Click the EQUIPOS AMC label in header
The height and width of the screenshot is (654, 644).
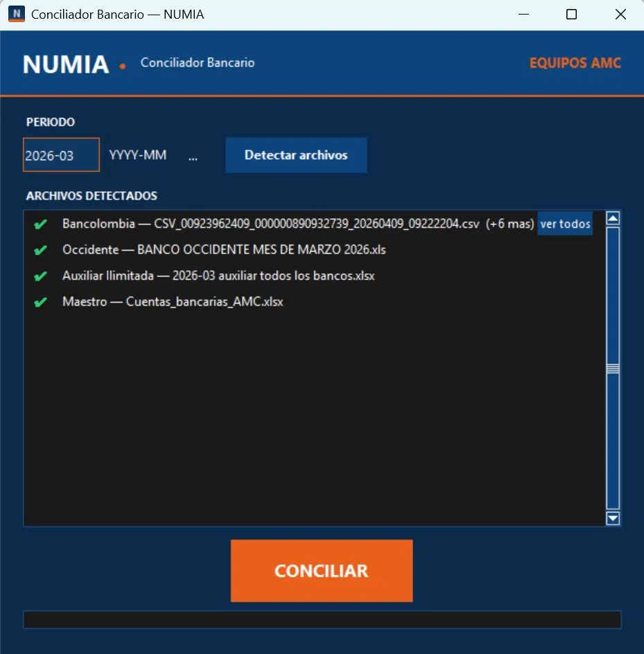coord(575,63)
